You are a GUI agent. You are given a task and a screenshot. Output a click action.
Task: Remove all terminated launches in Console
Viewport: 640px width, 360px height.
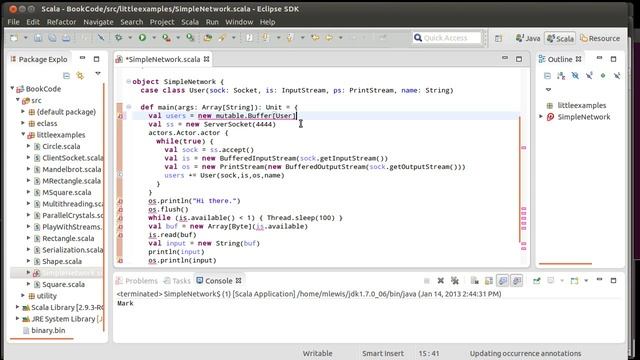click(455, 281)
